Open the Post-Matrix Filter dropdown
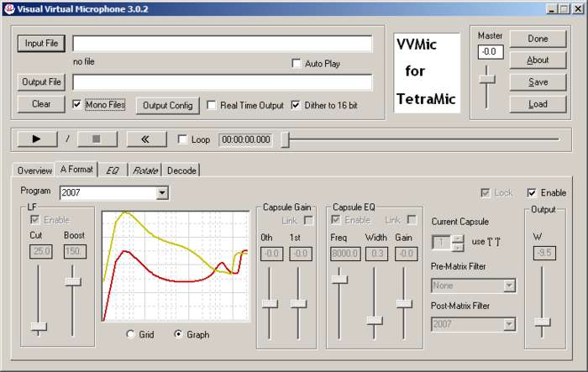 click(509, 324)
